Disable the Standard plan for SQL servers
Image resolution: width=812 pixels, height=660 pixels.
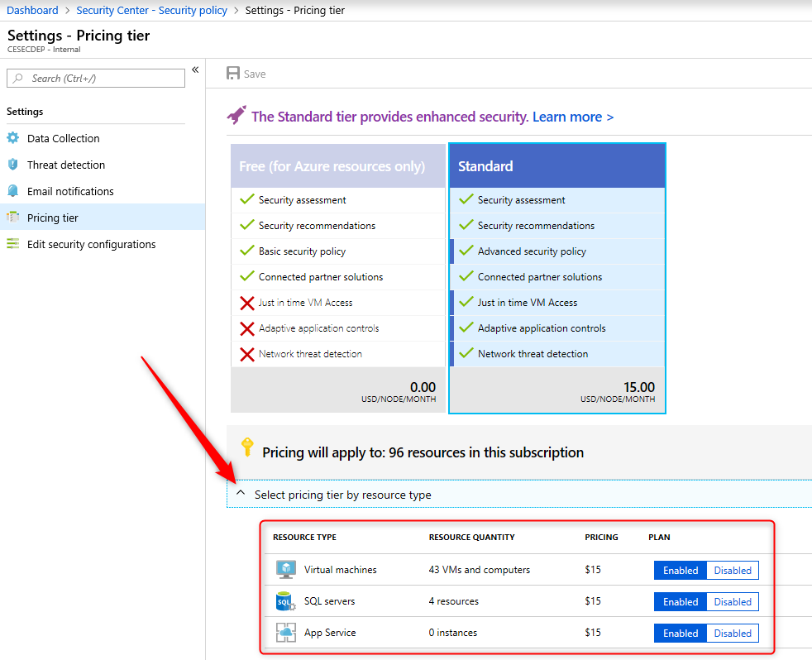tap(733, 602)
